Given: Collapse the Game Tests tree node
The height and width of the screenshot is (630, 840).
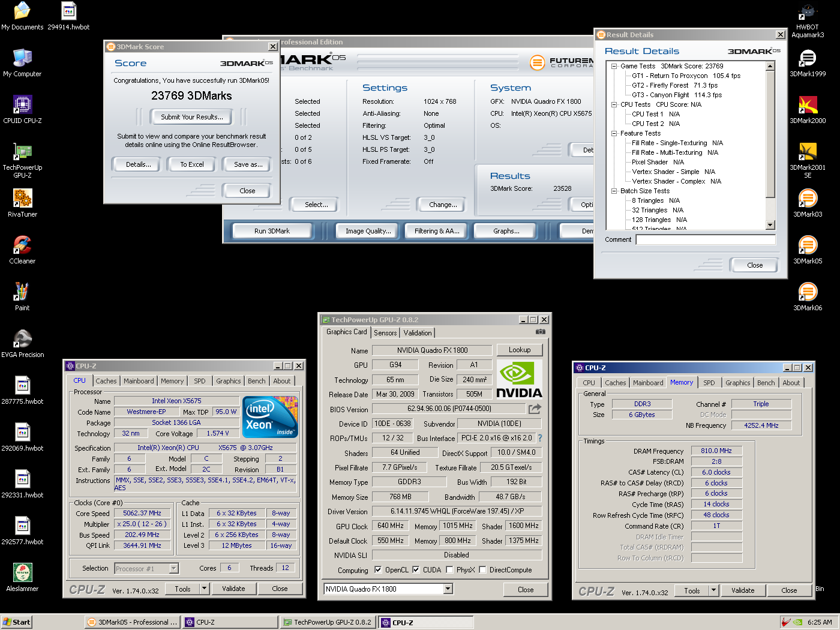Looking at the screenshot, I should (614, 66).
